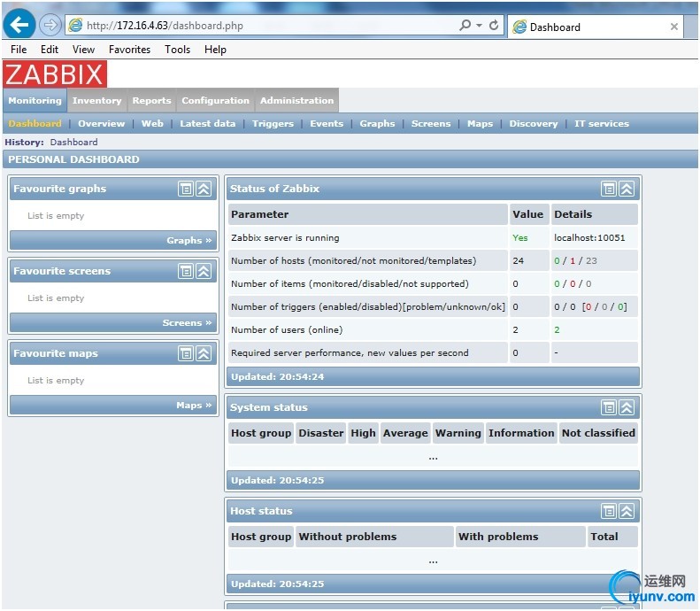Open System status widget menu icon

[609, 407]
